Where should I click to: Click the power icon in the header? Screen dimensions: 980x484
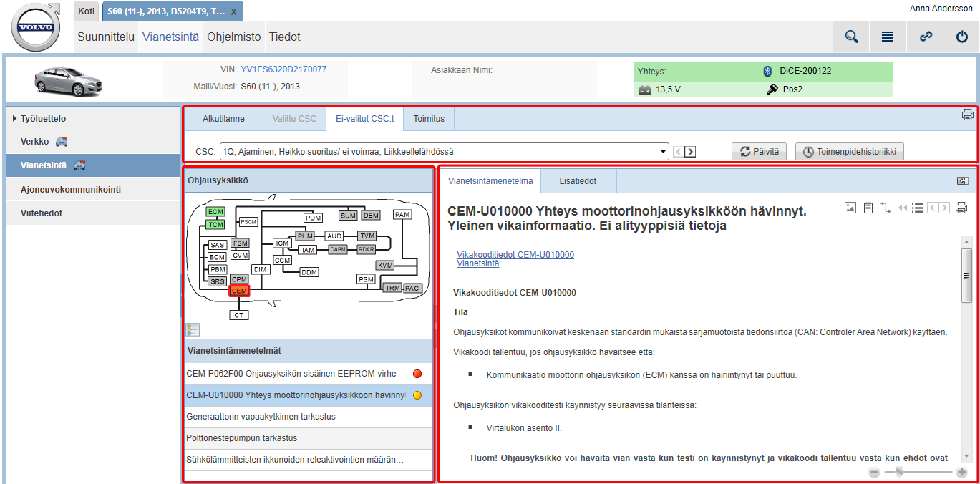click(x=962, y=37)
